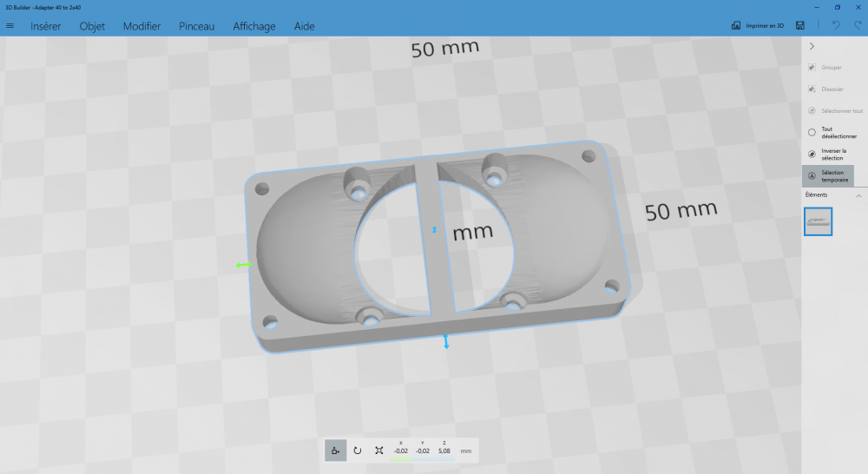Image resolution: width=868 pixels, height=474 pixels.
Task: Click the Dissocier button
Action: [828, 89]
